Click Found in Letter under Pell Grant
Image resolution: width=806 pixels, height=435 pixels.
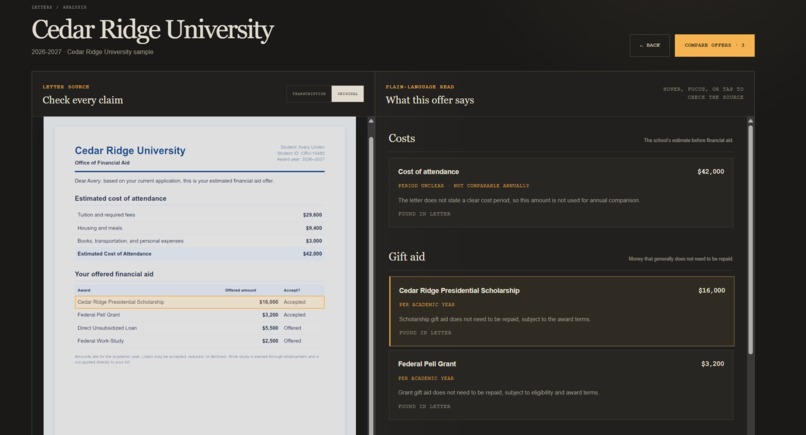424,406
